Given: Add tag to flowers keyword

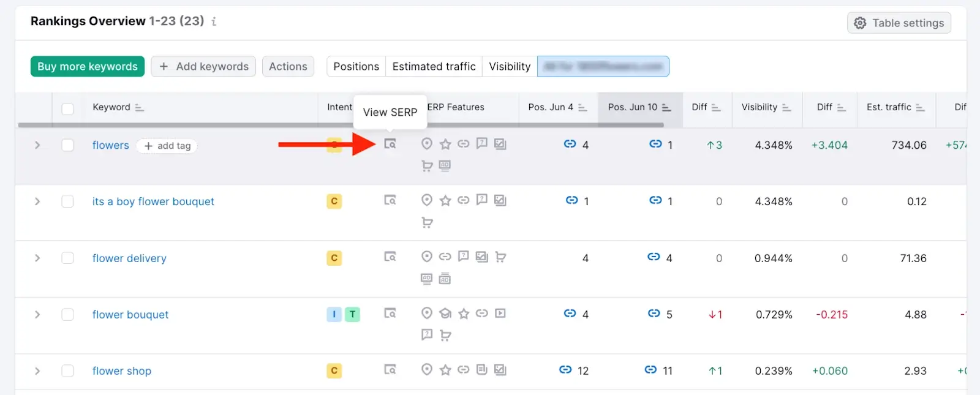Looking at the screenshot, I should click(167, 146).
